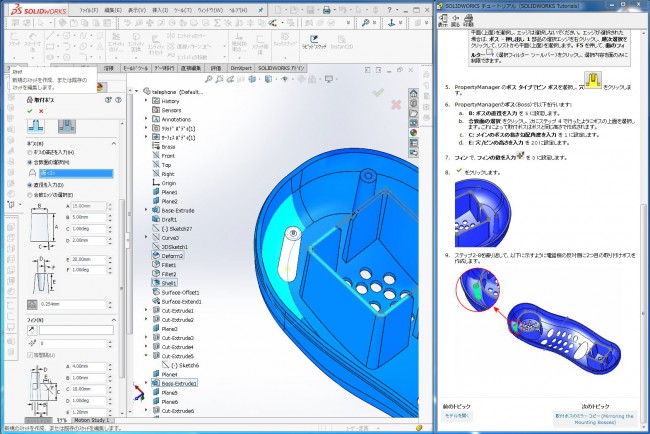Select the enter boss height radio button
This screenshot has width=650, height=434.
point(29,153)
